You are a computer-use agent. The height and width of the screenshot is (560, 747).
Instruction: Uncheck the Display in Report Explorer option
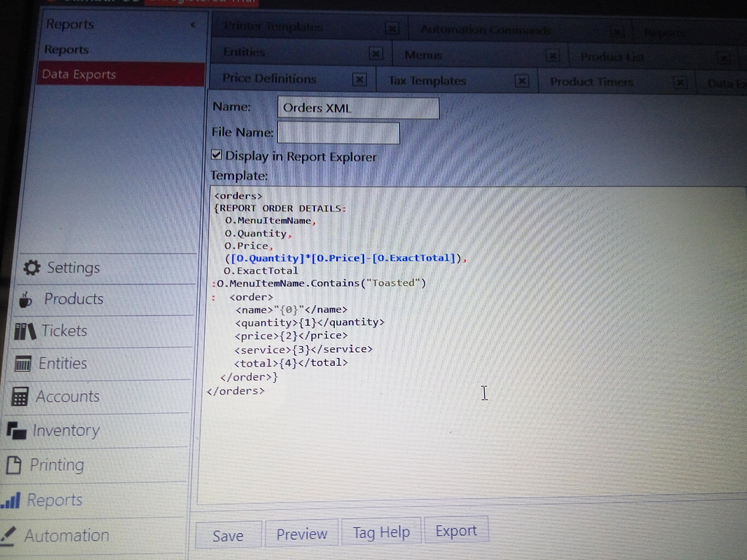coord(216,154)
